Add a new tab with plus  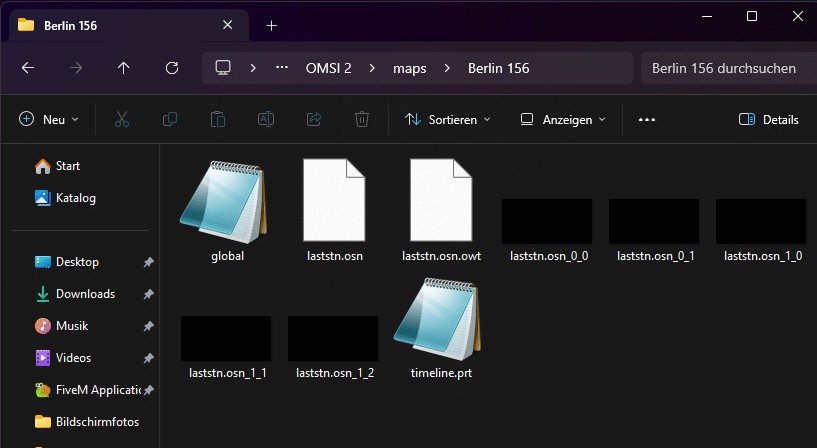pyautogui.click(x=271, y=25)
